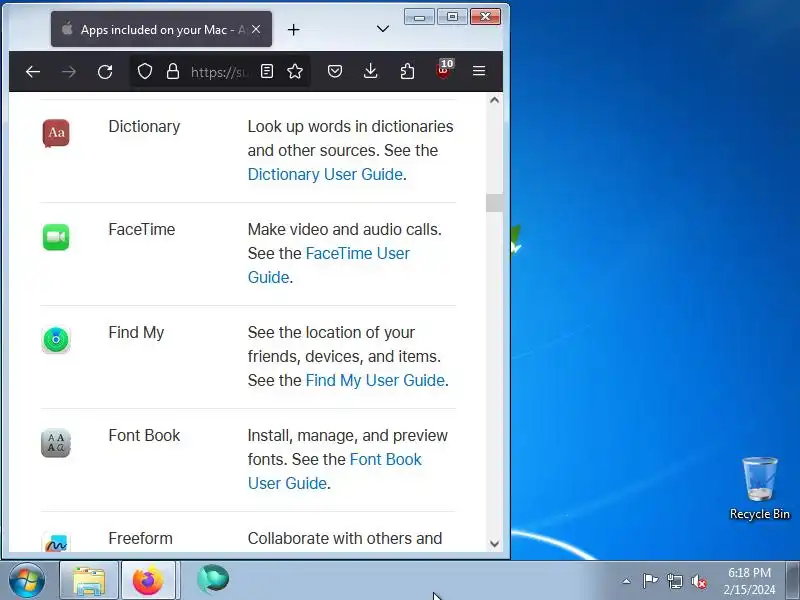The width and height of the screenshot is (800, 600).
Task: Save page to Pocket
Action: coord(335,71)
